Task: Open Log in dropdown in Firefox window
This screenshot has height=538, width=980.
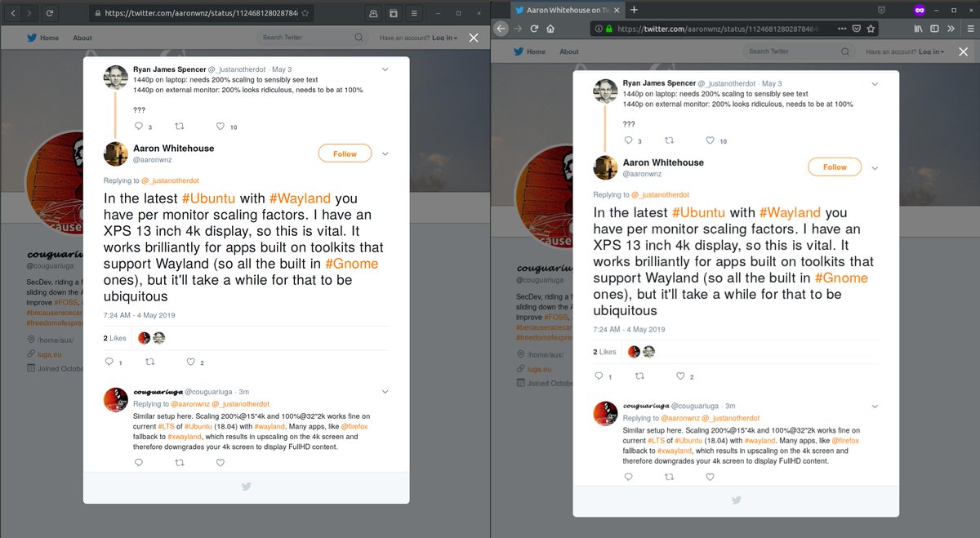Action: click(932, 51)
